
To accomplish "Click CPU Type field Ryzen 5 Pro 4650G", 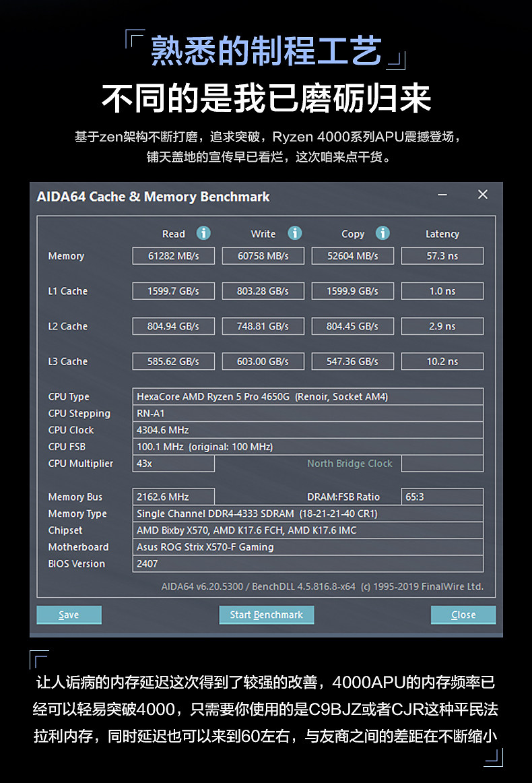I will 308,396.
